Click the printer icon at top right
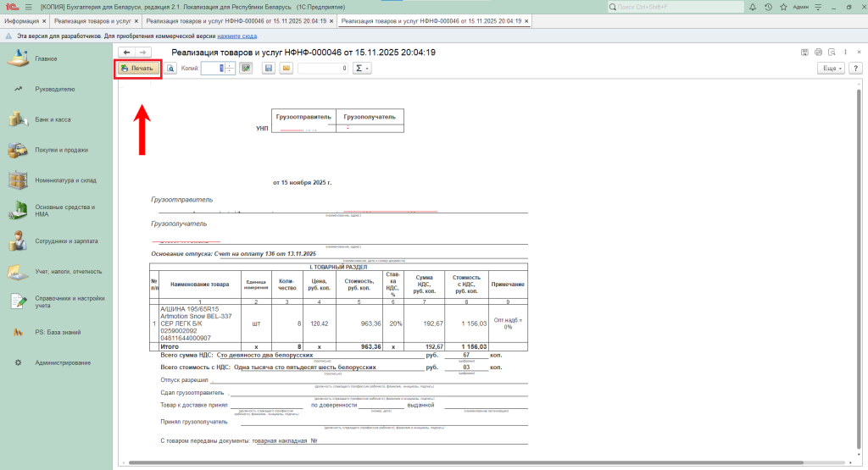 pyautogui.click(x=818, y=53)
